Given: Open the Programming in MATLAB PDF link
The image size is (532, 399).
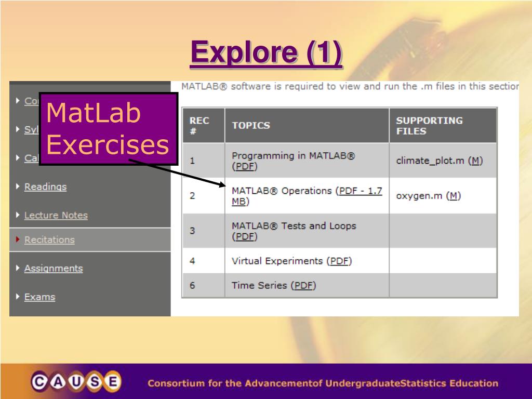Looking at the screenshot, I should coord(245,167).
